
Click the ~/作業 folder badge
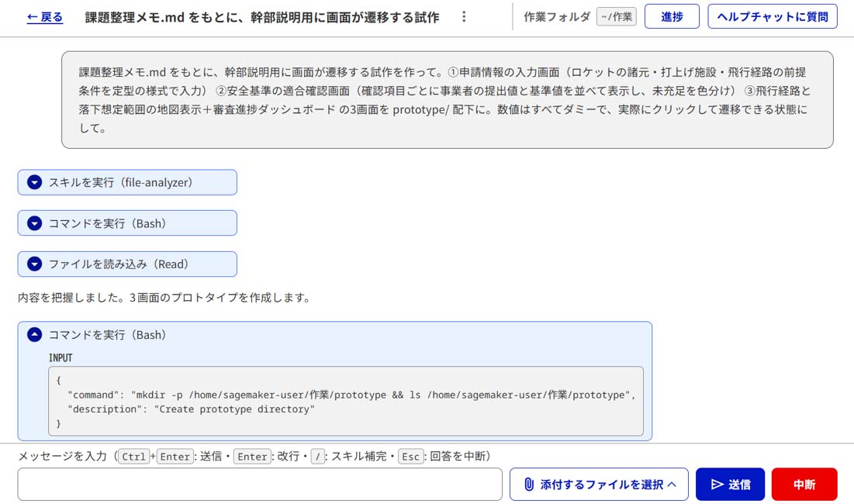click(616, 17)
